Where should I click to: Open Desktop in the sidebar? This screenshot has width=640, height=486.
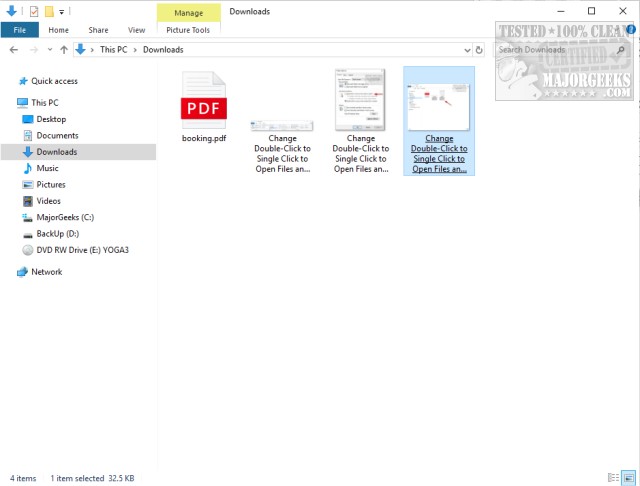(x=51, y=119)
